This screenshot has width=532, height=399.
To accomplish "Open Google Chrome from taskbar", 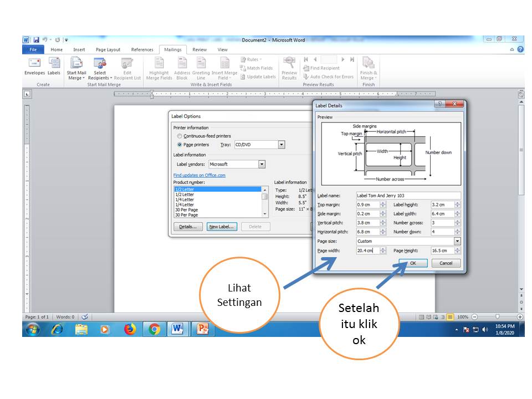I will click(x=155, y=329).
